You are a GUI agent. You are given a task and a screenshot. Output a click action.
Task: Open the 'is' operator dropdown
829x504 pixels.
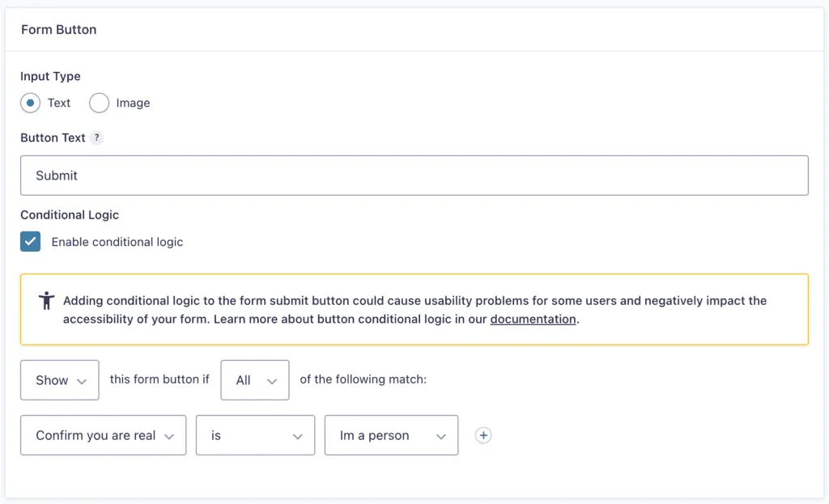(255, 435)
